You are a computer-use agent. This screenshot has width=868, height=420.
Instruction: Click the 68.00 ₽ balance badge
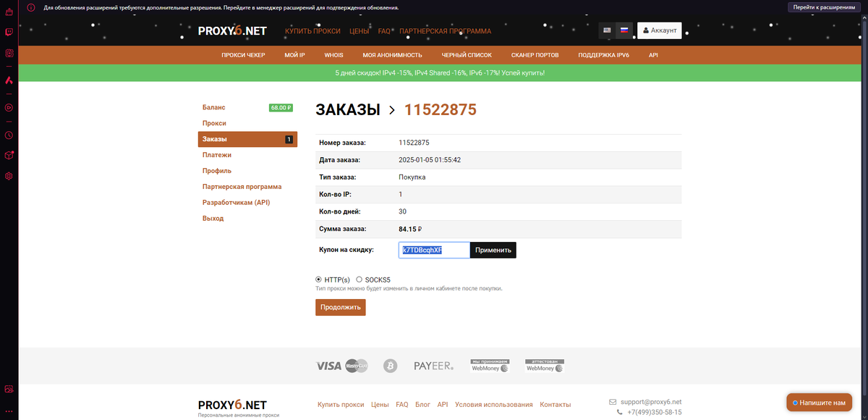(281, 107)
